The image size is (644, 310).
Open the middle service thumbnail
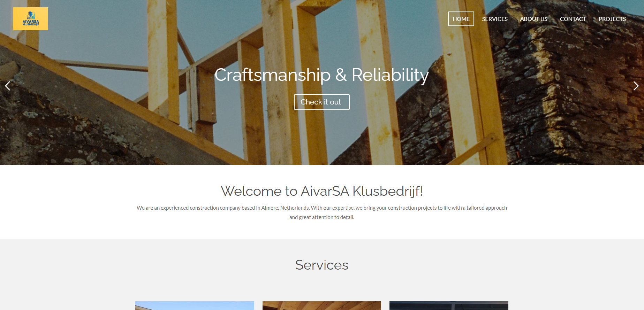coord(321,305)
